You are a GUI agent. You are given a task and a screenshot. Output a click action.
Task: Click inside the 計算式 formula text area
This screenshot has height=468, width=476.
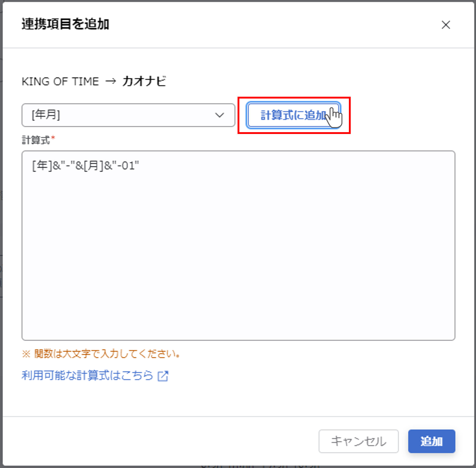coord(238,246)
